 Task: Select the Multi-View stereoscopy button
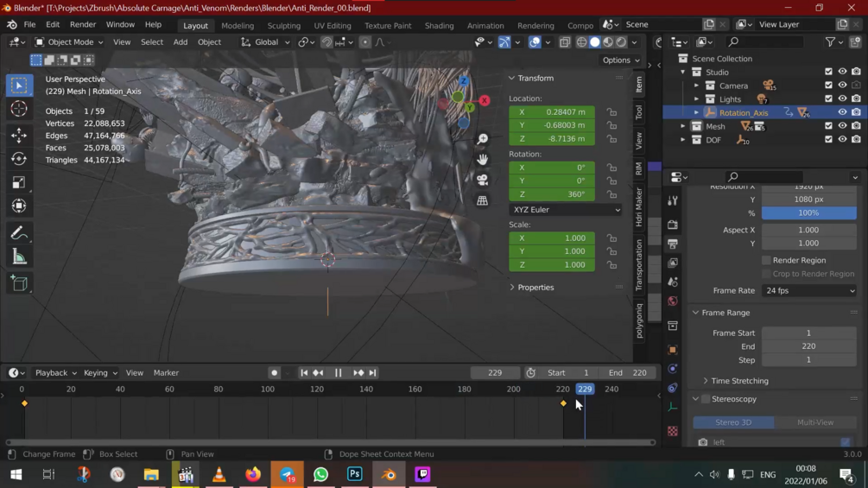pos(814,422)
